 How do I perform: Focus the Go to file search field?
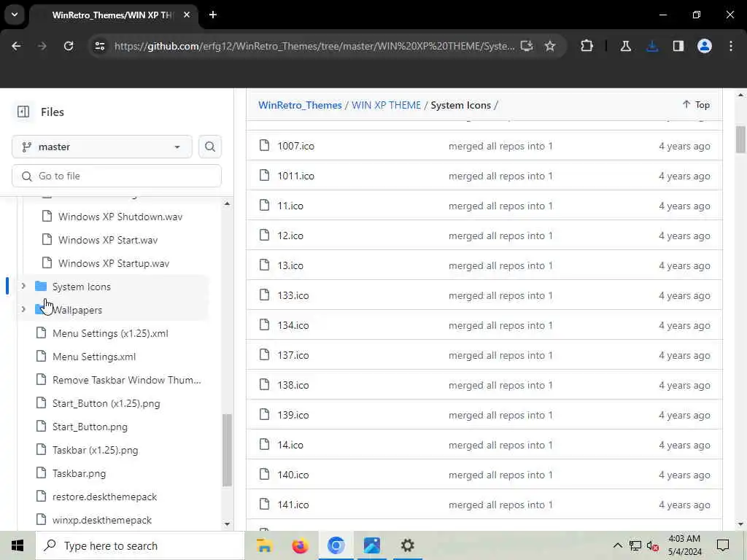[x=117, y=176]
